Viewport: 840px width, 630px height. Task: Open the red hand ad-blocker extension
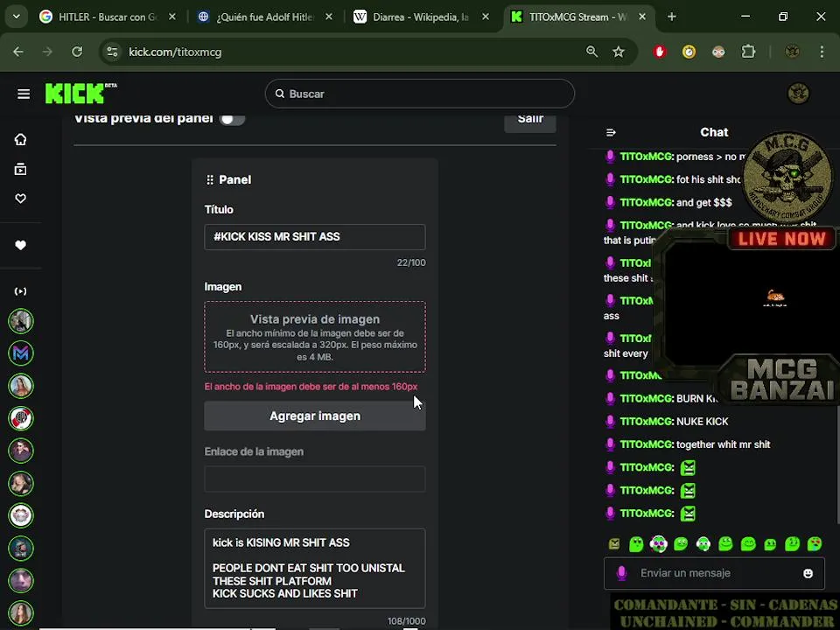pos(660,52)
